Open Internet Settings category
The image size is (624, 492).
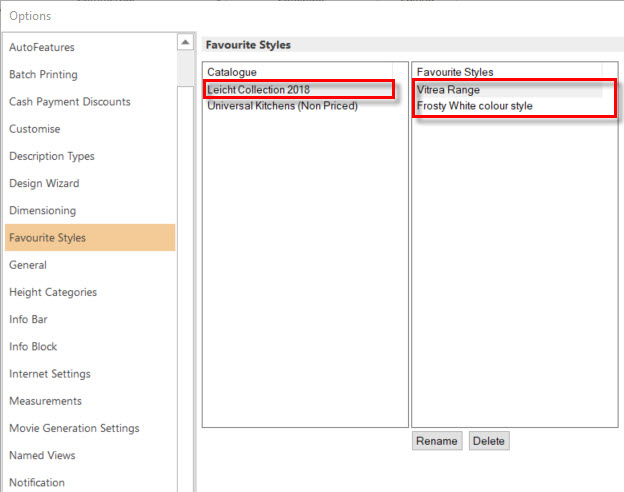90,374
